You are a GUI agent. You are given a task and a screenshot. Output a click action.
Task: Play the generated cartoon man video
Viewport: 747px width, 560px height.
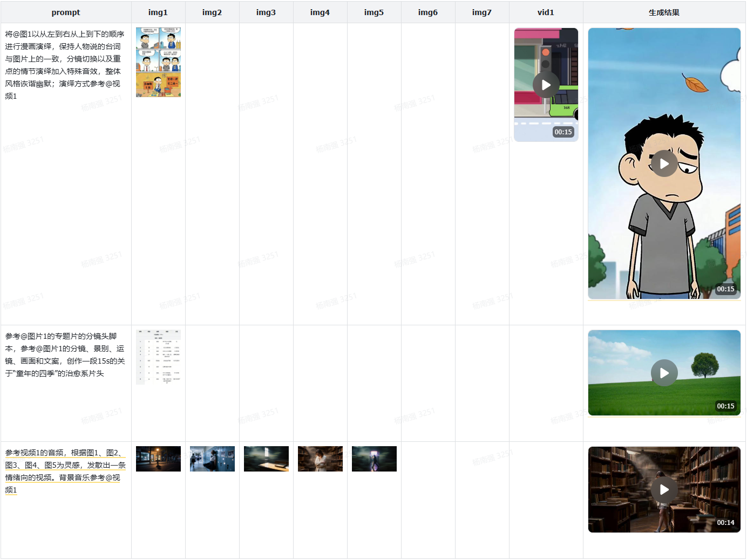click(x=664, y=163)
